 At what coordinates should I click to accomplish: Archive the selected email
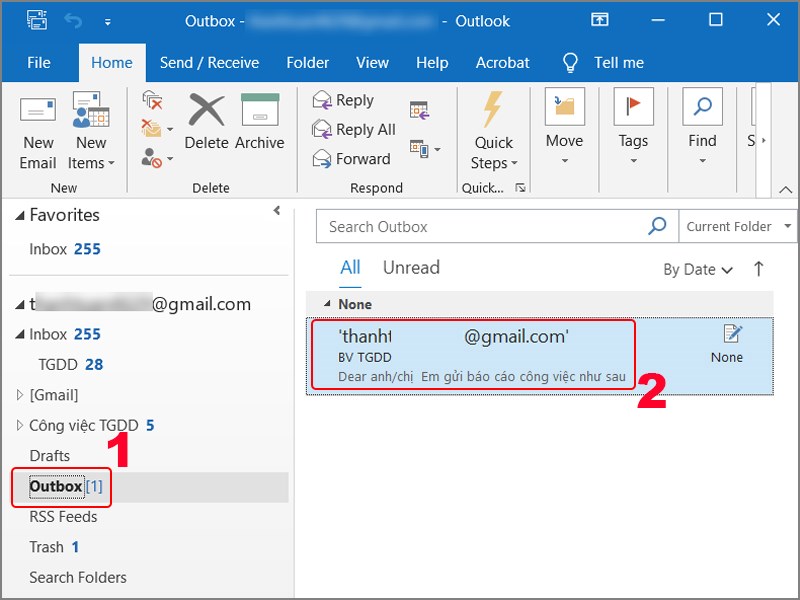(x=259, y=125)
